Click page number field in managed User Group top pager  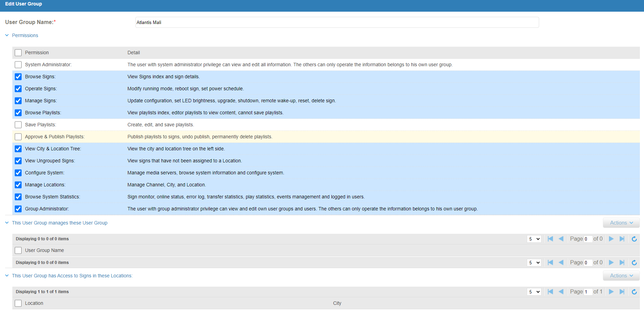(x=588, y=239)
